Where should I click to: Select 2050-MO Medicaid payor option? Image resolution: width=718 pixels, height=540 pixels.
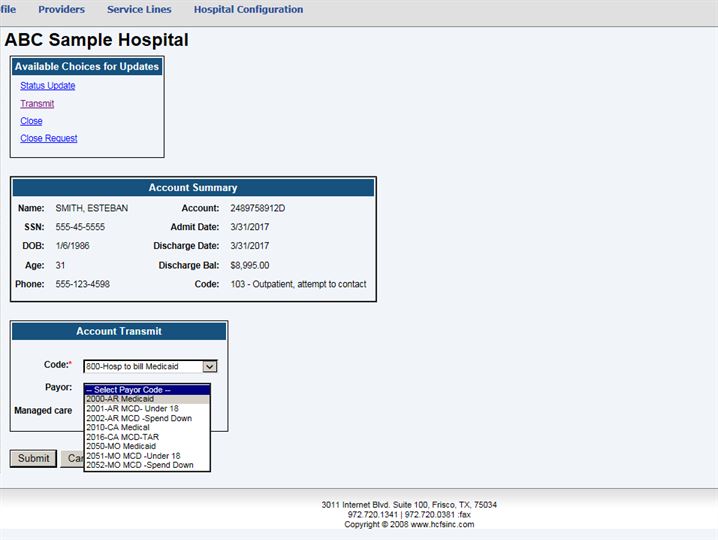pyautogui.click(x=147, y=446)
